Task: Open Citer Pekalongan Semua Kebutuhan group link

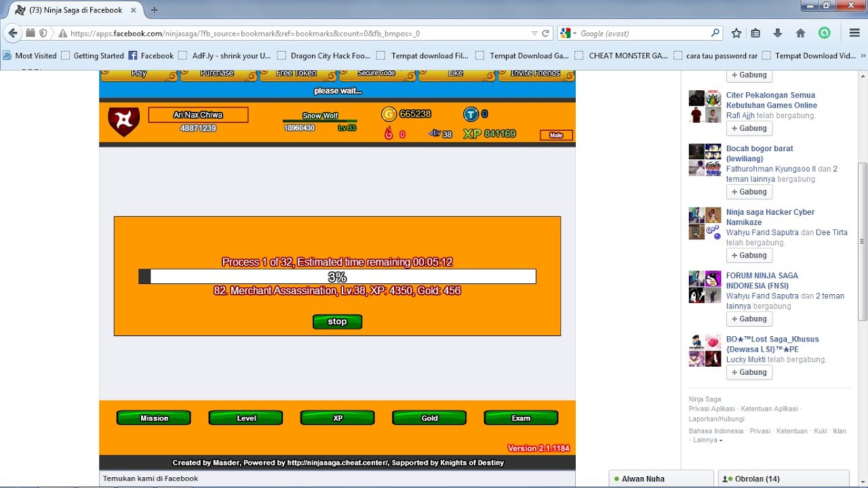Action: tap(772, 100)
